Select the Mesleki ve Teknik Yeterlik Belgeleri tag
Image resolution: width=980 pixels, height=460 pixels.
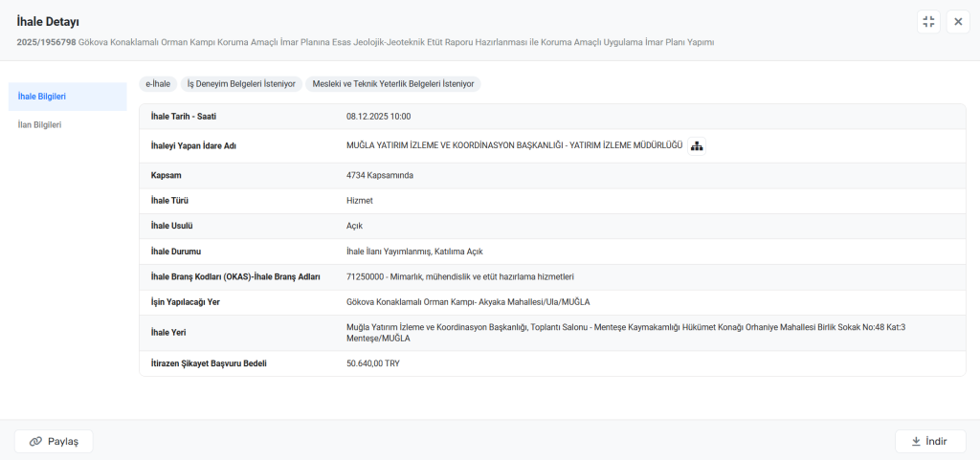[393, 84]
